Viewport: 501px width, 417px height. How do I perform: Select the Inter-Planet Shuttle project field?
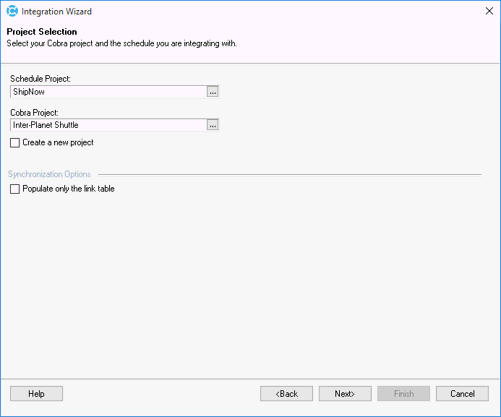(109, 125)
